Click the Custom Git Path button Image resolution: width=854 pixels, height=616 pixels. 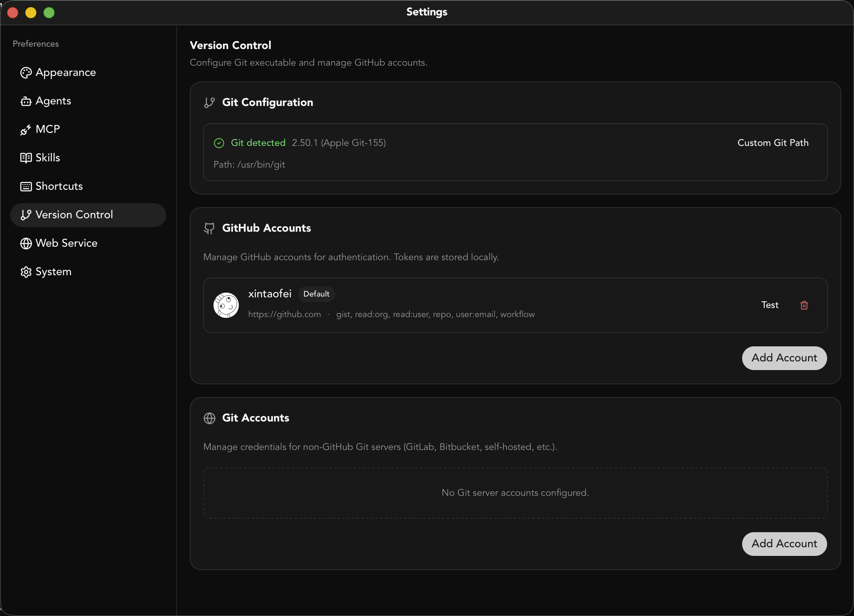coord(773,143)
